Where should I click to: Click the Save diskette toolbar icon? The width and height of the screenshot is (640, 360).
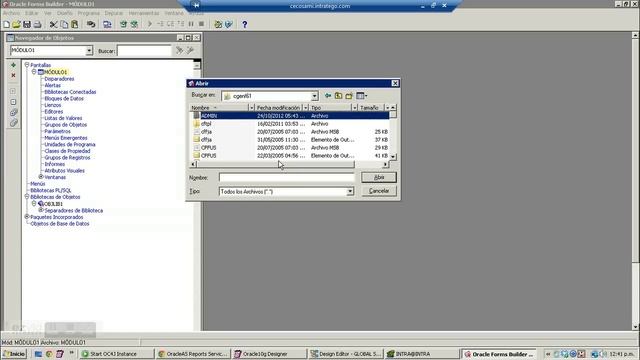27,24
